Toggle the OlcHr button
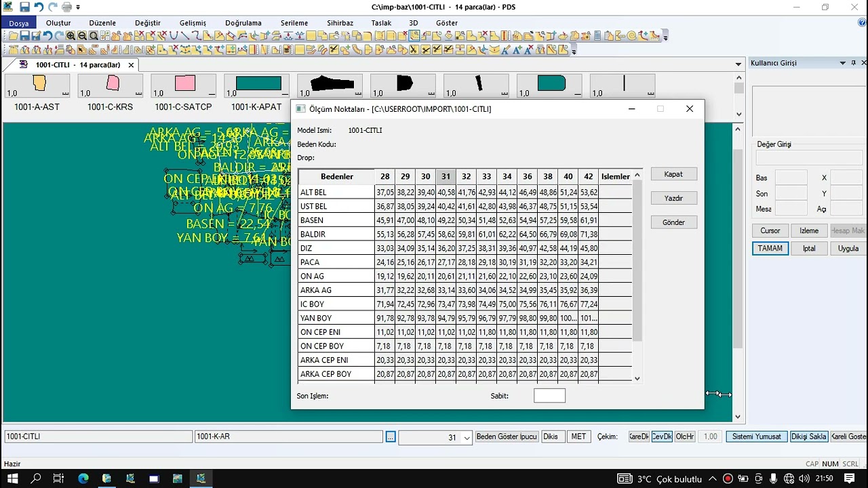 [x=685, y=437]
